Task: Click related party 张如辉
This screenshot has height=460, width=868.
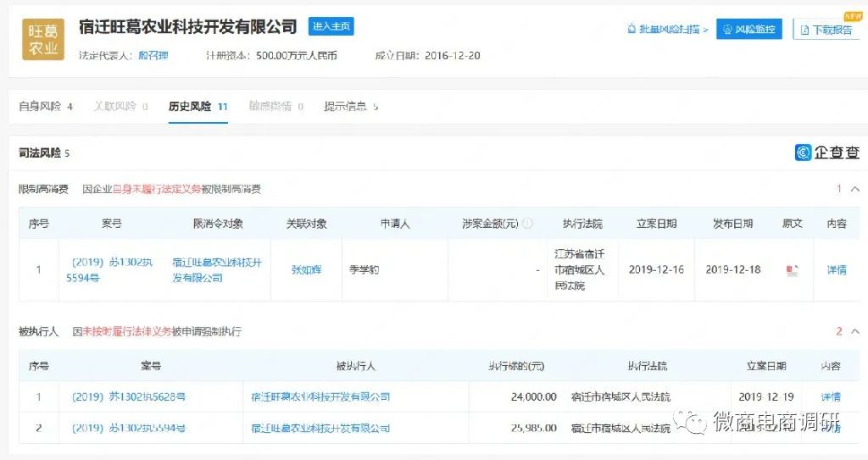Action: point(306,270)
